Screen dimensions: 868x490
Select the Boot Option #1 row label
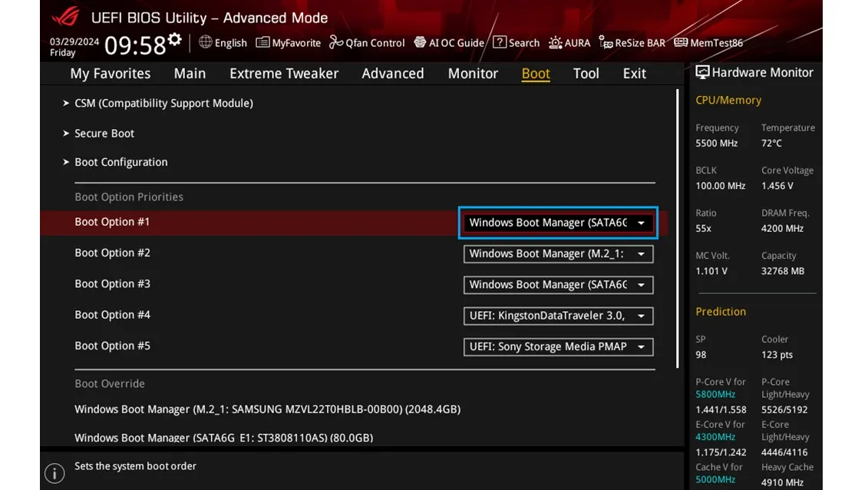pyautogui.click(x=112, y=222)
